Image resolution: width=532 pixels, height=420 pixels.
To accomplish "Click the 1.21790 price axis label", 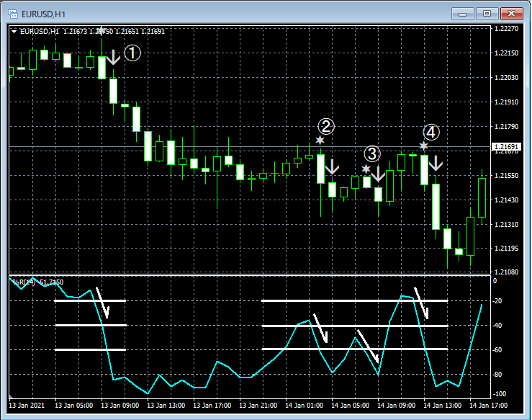I will tap(507, 126).
